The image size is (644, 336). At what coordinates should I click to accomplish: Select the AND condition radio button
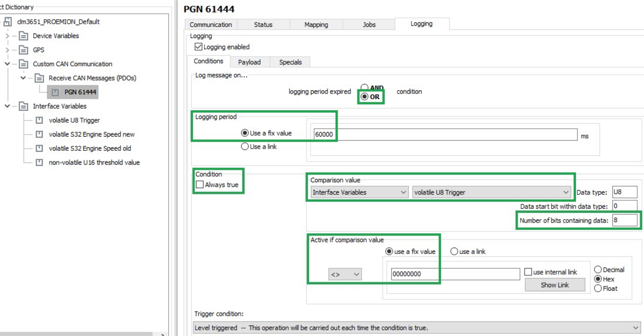(x=364, y=87)
